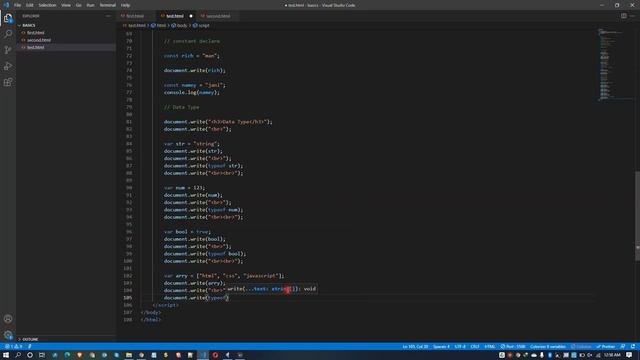Screen dimensions: 640x360
Task: Change the CRLF end-of-line setting
Action: [475, 347]
